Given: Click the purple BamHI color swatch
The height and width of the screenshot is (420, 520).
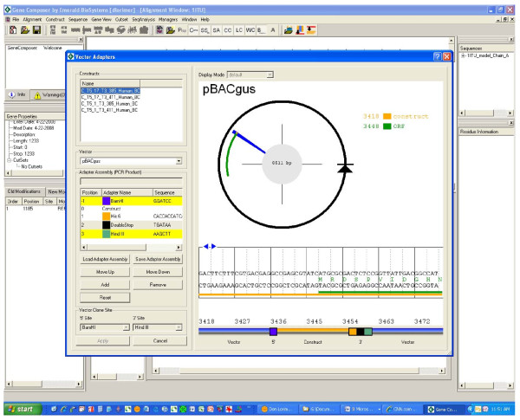Looking at the screenshot, I should [x=106, y=201].
